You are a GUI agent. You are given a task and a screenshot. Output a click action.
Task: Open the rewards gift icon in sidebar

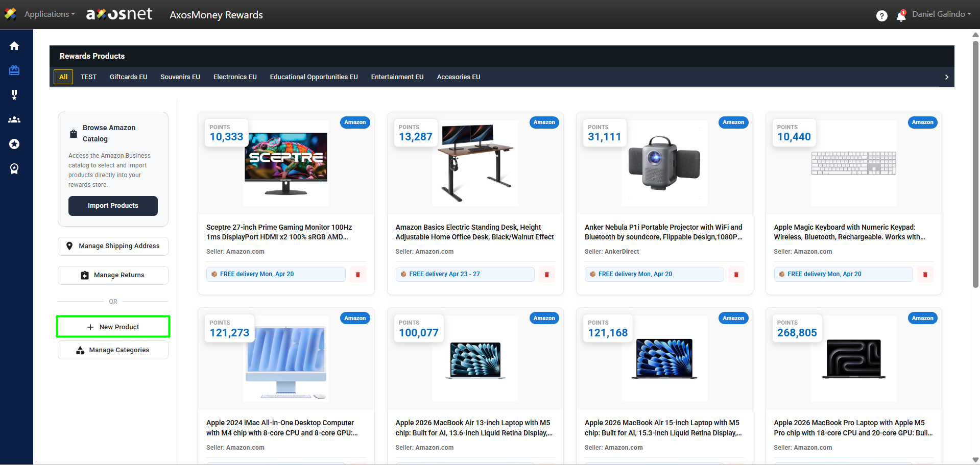click(14, 70)
